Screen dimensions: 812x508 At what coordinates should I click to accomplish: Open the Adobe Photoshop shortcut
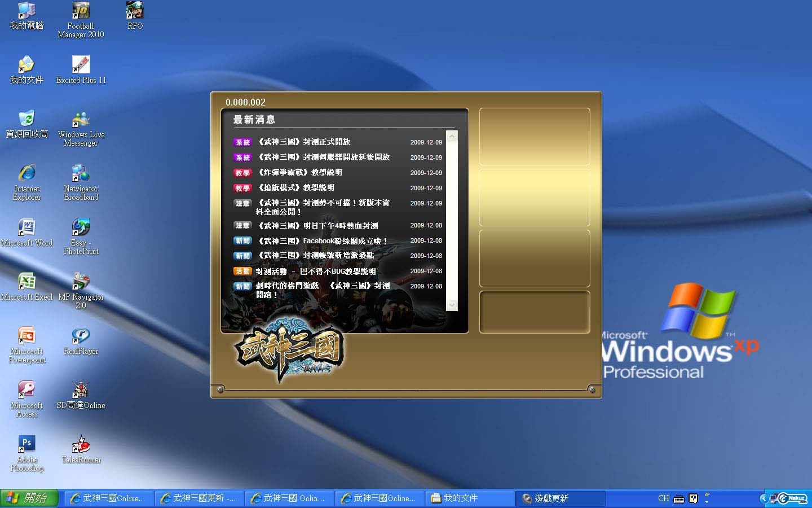coord(27,445)
